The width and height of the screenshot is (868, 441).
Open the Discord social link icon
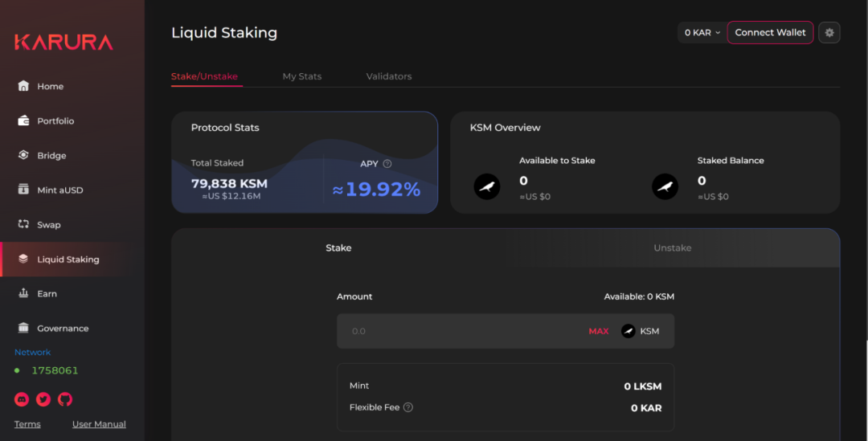pyautogui.click(x=22, y=399)
